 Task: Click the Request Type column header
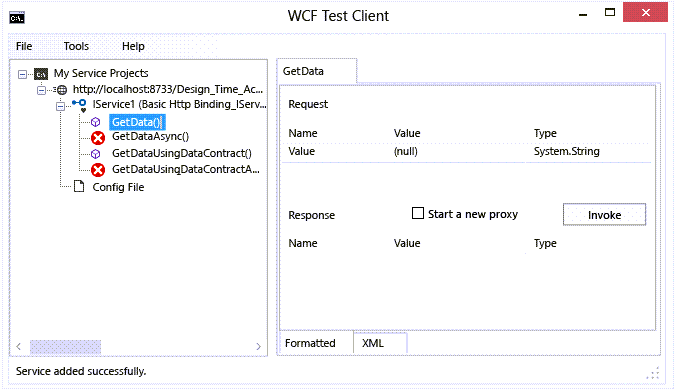point(545,133)
